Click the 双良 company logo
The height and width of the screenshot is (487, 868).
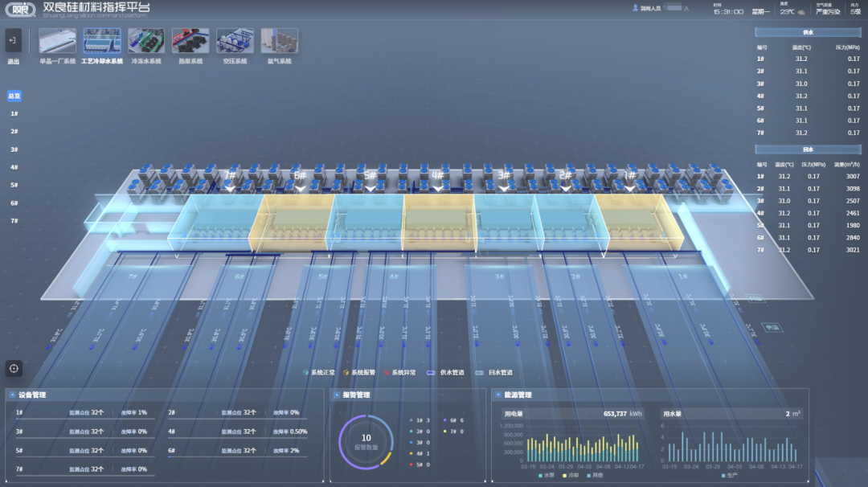[20, 9]
